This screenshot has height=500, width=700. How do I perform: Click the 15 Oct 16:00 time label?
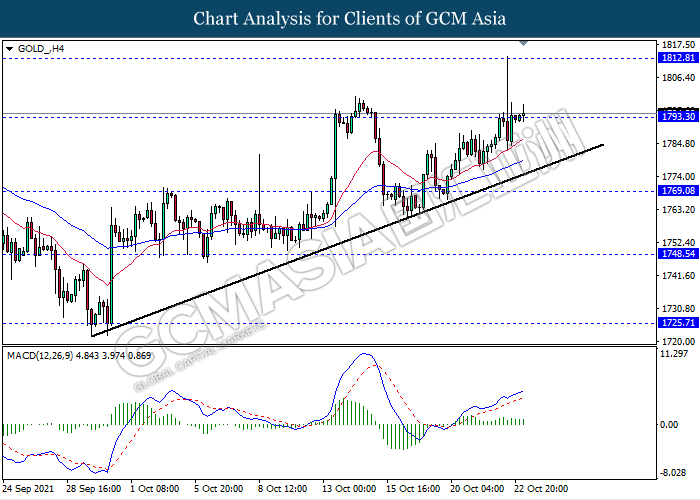[x=413, y=489]
